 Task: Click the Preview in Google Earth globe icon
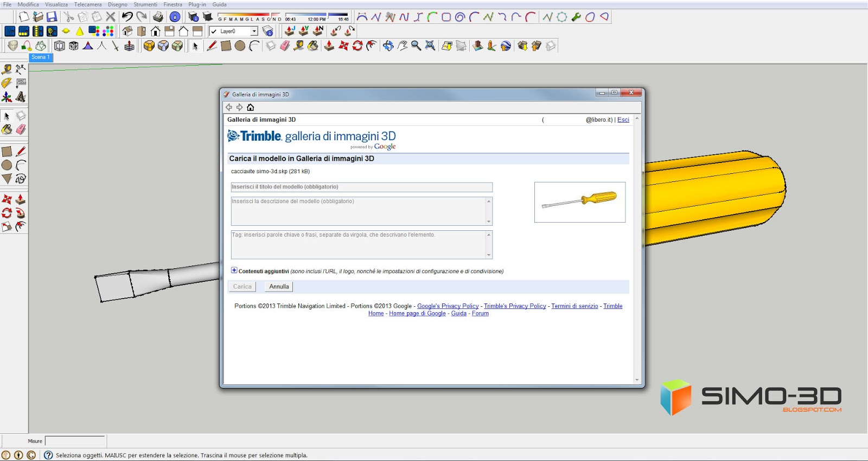(506, 46)
